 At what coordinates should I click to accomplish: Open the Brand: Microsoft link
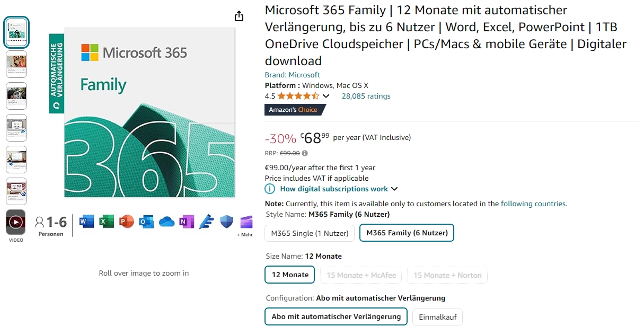pos(293,75)
